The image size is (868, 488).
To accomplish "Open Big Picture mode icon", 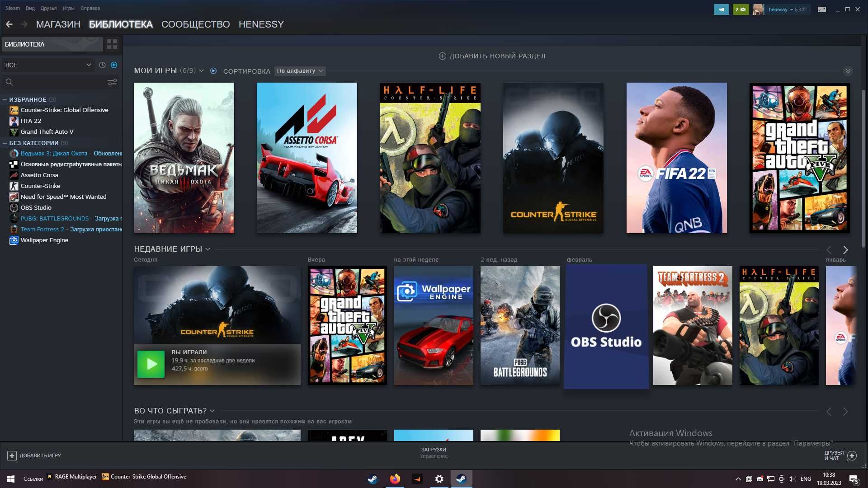I will click(x=822, y=9).
